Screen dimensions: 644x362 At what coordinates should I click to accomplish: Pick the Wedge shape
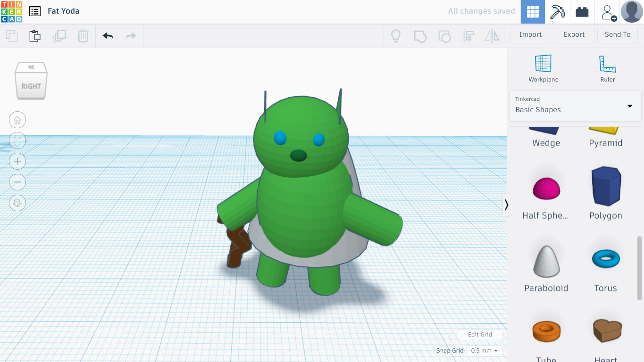point(546,137)
